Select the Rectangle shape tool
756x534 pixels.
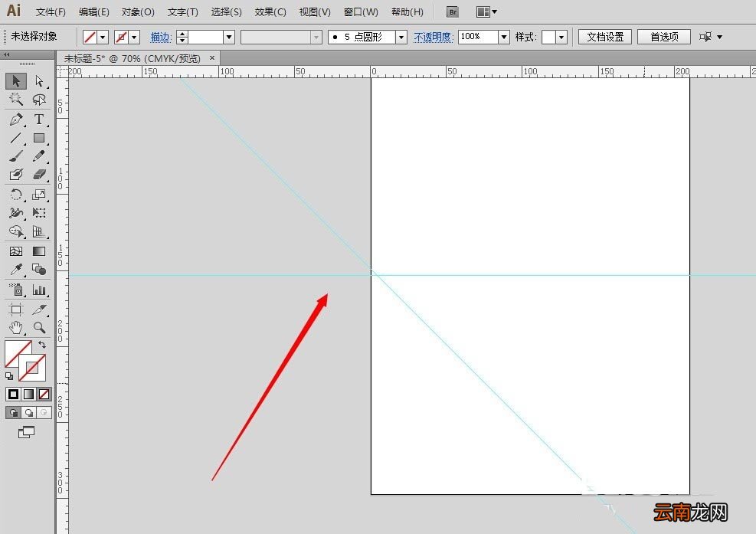pos(39,139)
